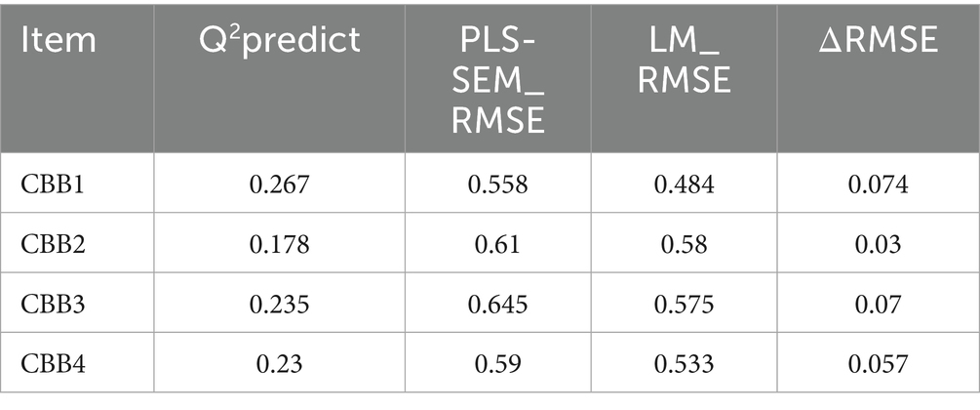Select the cell with value 0.267
Screen dimensions: 980x410
point(280,184)
